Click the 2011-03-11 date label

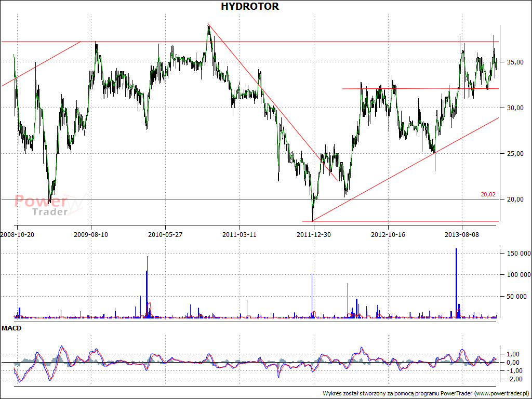(240, 234)
